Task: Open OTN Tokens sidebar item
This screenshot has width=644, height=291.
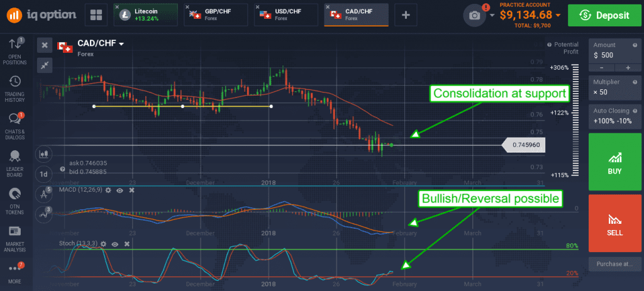Action: (15, 202)
